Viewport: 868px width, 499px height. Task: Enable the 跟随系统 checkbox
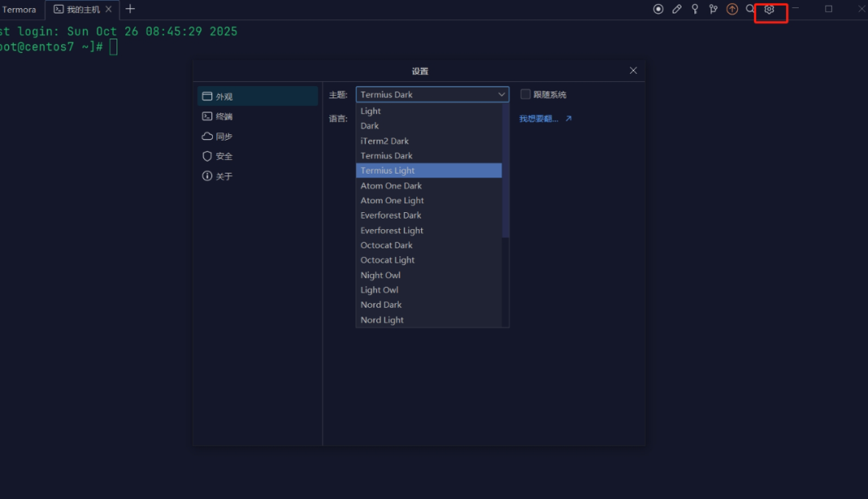coord(526,94)
